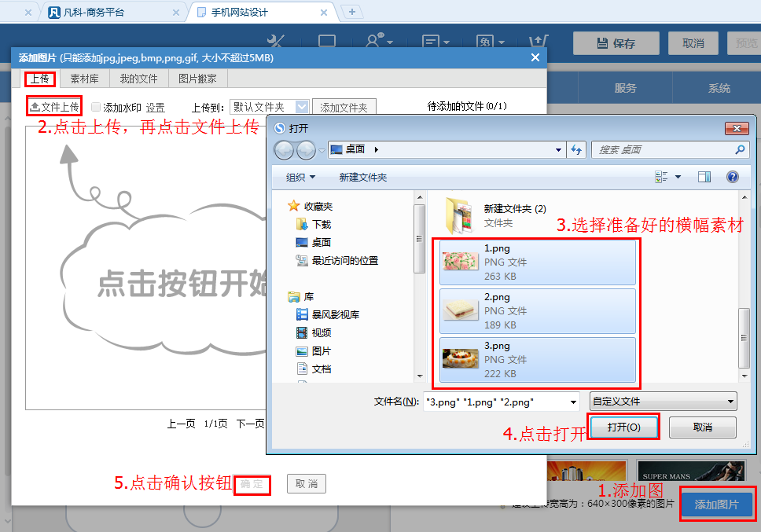Image resolution: width=761 pixels, height=532 pixels.
Task: Enable the 添加水印 checkbox
Action: click(96, 107)
